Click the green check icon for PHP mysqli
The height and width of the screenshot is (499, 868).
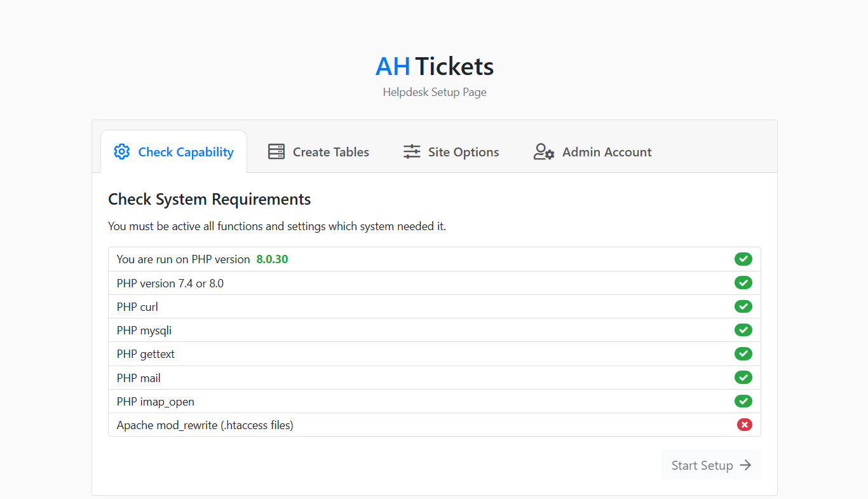coord(743,330)
